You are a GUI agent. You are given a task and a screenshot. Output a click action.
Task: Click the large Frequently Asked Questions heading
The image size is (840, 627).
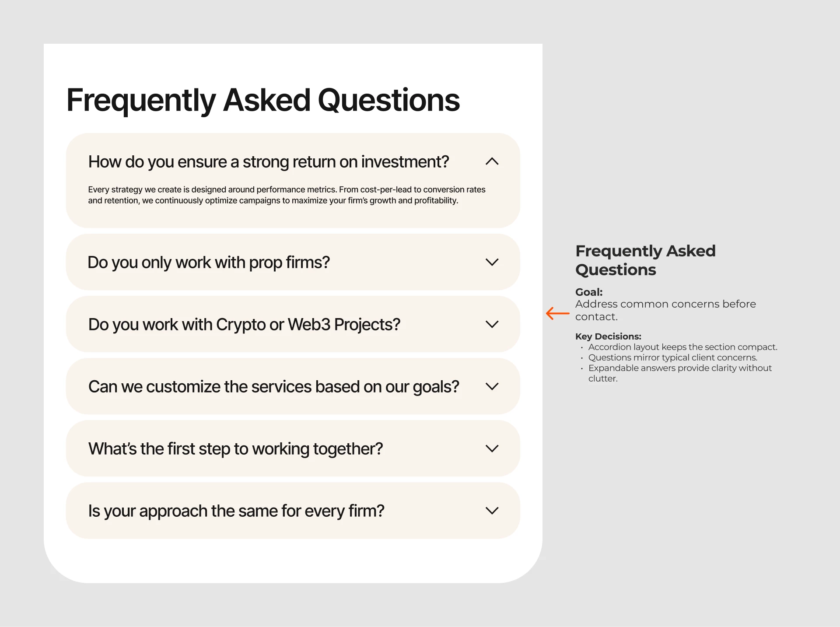point(263,100)
